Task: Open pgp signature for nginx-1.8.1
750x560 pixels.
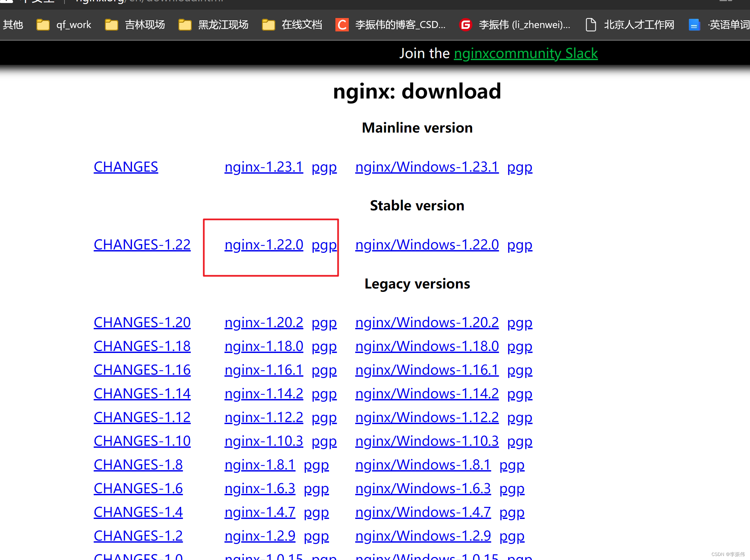Action: [x=316, y=466]
